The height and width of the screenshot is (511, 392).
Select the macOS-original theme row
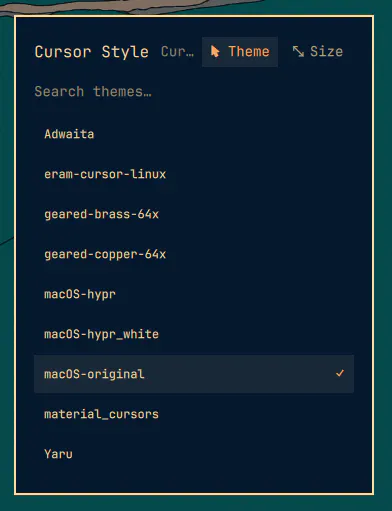pyautogui.click(x=194, y=374)
